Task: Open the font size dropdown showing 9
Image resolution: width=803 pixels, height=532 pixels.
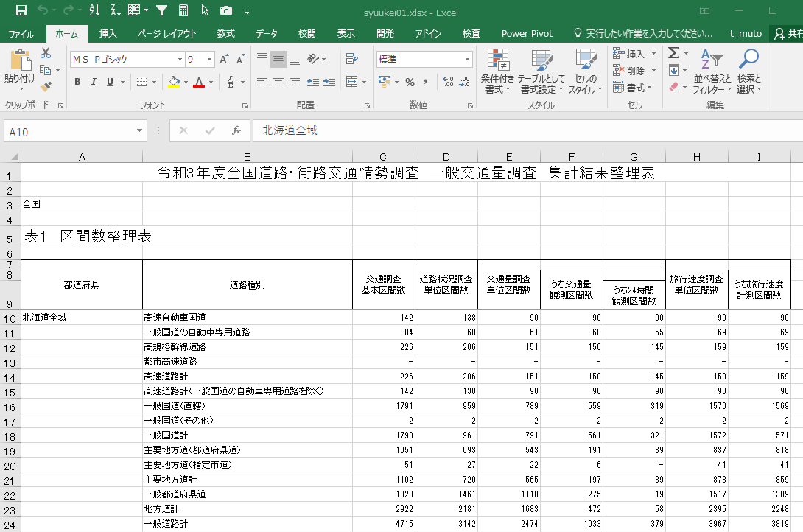Action: (x=209, y=60)
